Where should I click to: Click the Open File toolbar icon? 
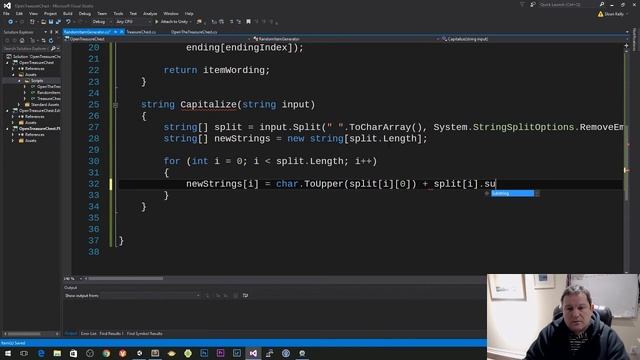(43, 22)
